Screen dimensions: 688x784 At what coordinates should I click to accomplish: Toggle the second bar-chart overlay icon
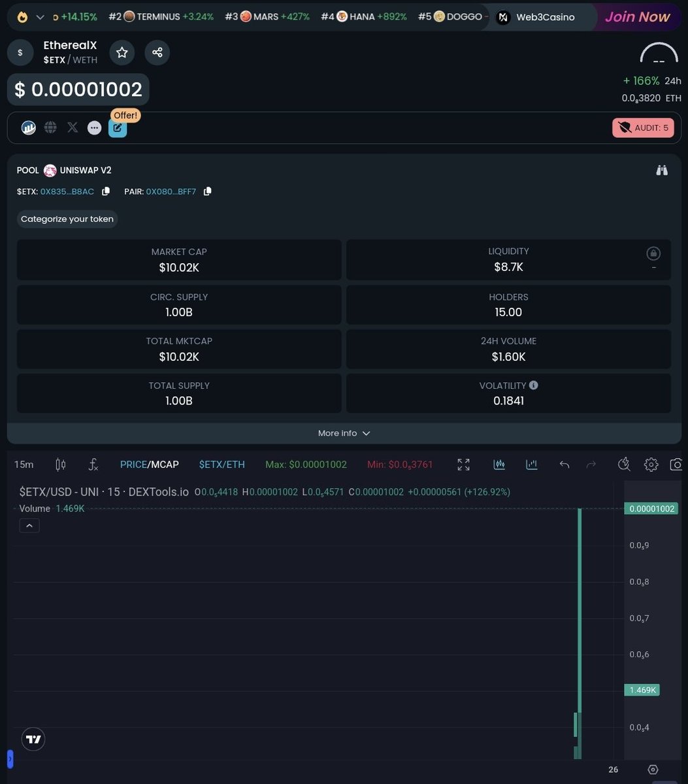coord(532,465)
